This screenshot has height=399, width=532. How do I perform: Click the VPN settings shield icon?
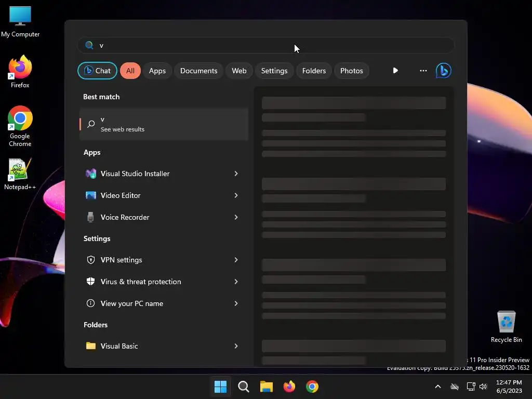90,260
